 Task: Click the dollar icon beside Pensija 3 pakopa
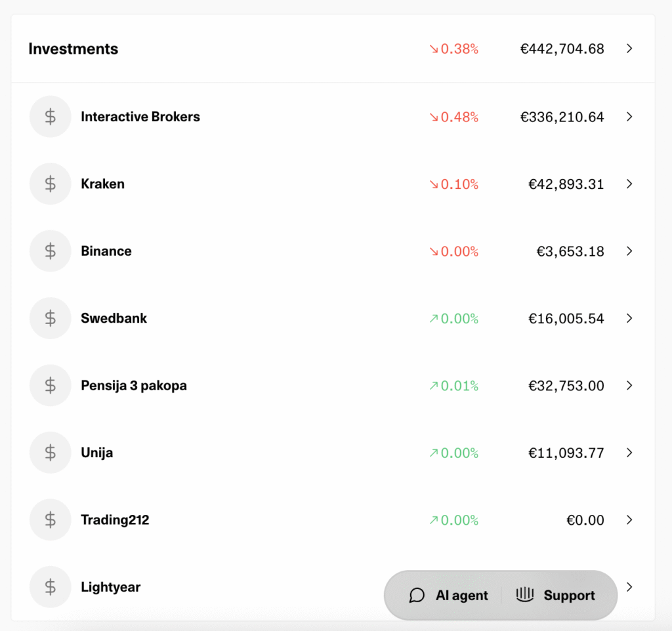[50, 386]
